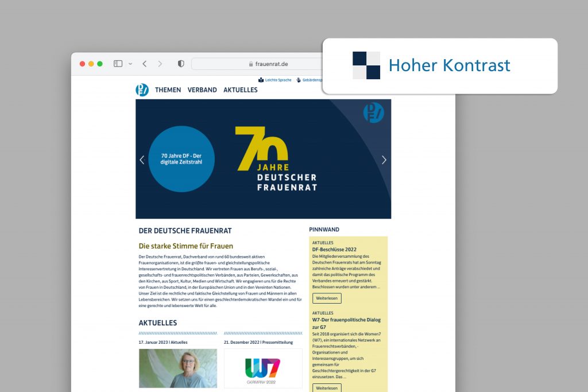The image size is (588, 392).
Task: Open the W7 Germany 2022 article thumbnail
Action: (x=263, y=368)
